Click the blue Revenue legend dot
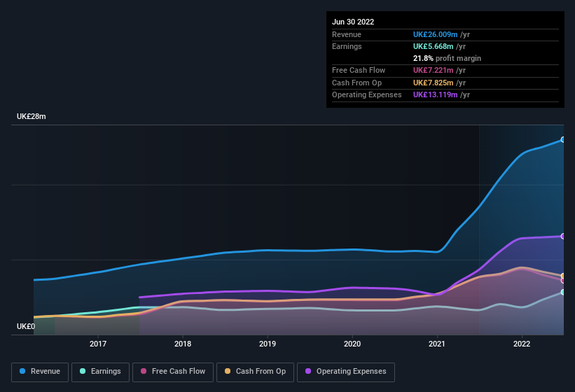This screenshot has width=575, height=392. [23, 372]
